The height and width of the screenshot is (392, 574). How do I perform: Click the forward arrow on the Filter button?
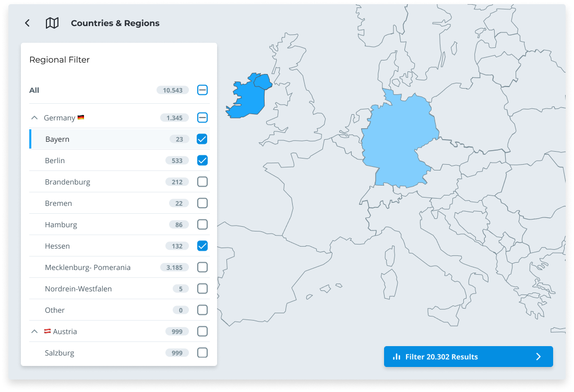point(537,357)
